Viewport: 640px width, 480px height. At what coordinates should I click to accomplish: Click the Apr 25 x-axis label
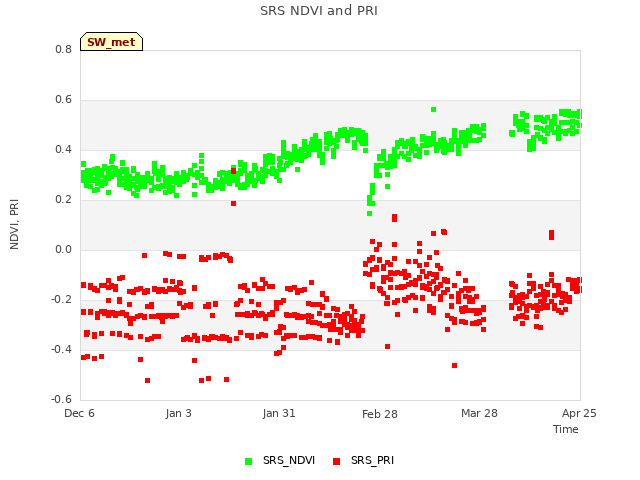click(x=579, y=413)
